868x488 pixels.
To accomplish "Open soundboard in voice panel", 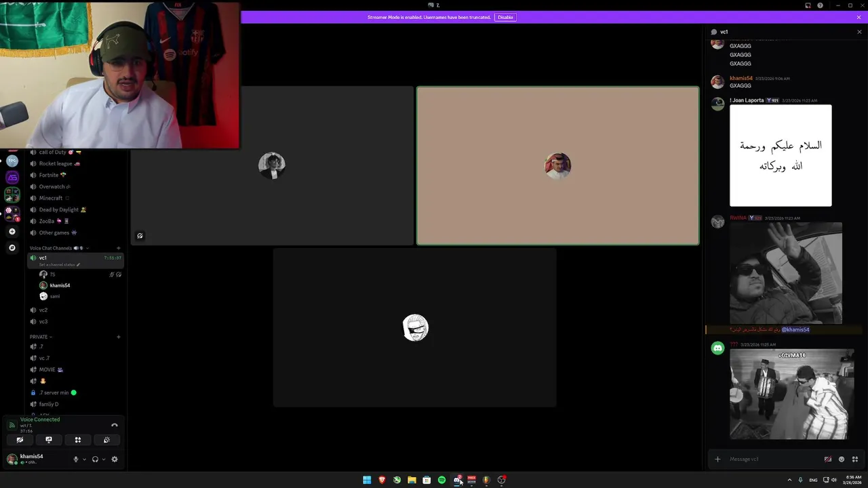I will click(x=106, y=440).
